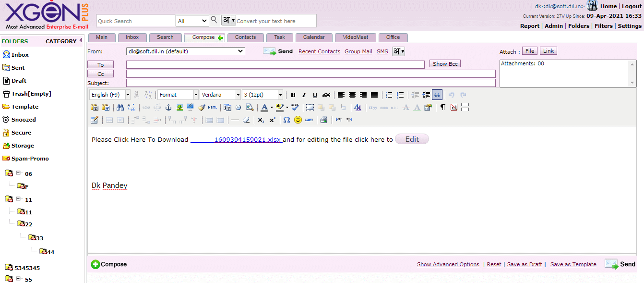Open the Contacts tab
This screenshot has width=644, height=284.
(245, 37)
